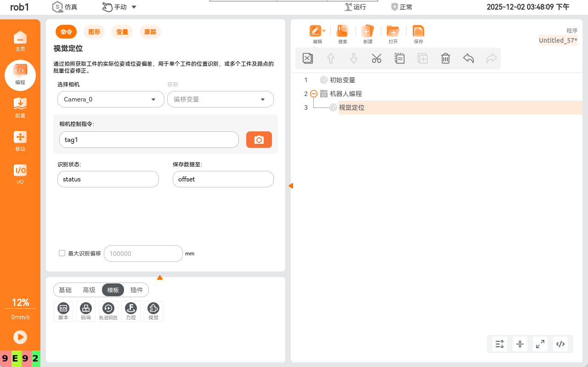Click the scissors cut icon
The height and width of the screenshot is (367, 588).
377,58
